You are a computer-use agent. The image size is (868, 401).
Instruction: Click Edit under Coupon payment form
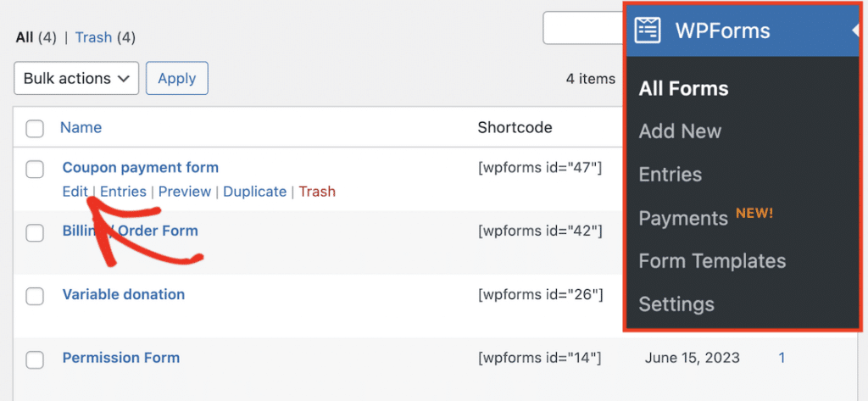75,192
